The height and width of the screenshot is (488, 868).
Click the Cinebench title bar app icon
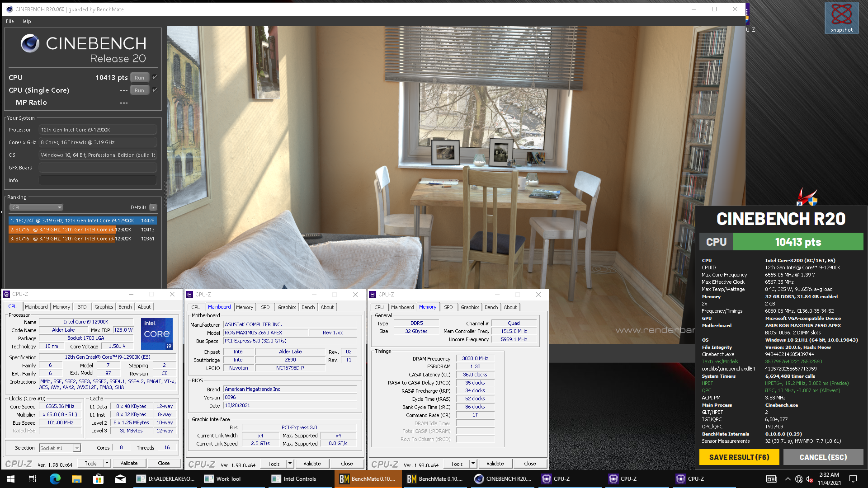point(9,9)
